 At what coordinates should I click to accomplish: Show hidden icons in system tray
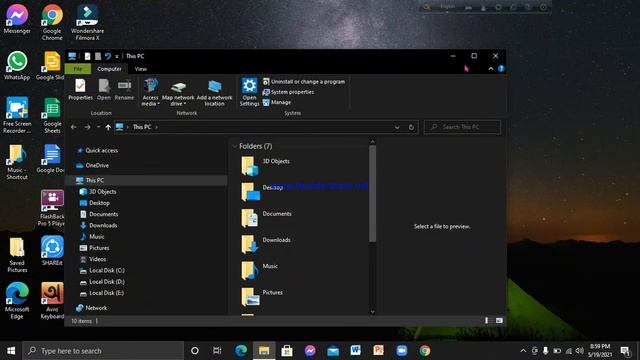(x=523, y=351)
